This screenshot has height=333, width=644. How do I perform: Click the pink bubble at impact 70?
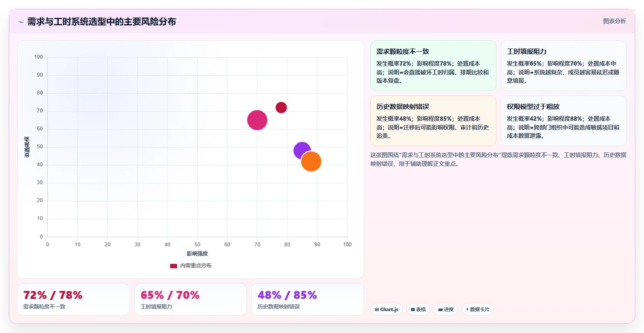pyautogui.click(x=257, y=120)
